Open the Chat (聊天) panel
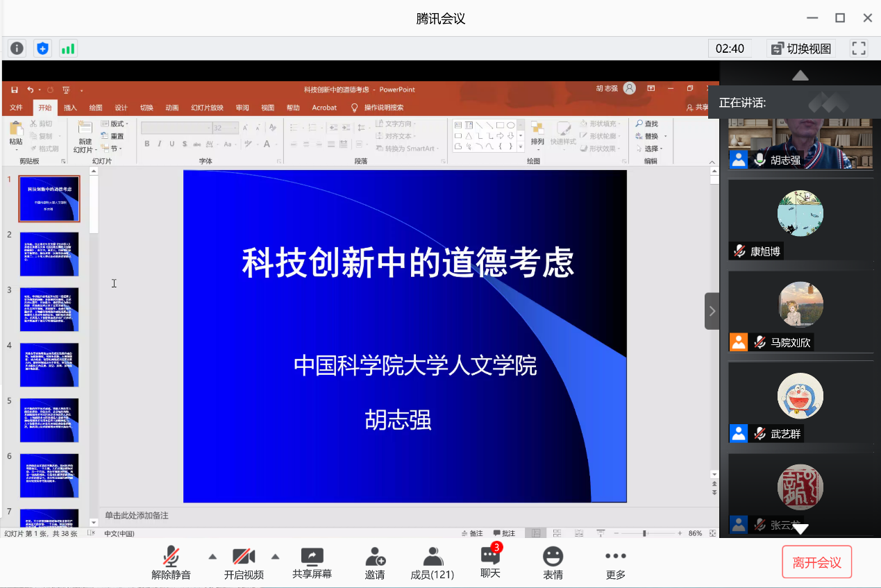 (490, 562)
